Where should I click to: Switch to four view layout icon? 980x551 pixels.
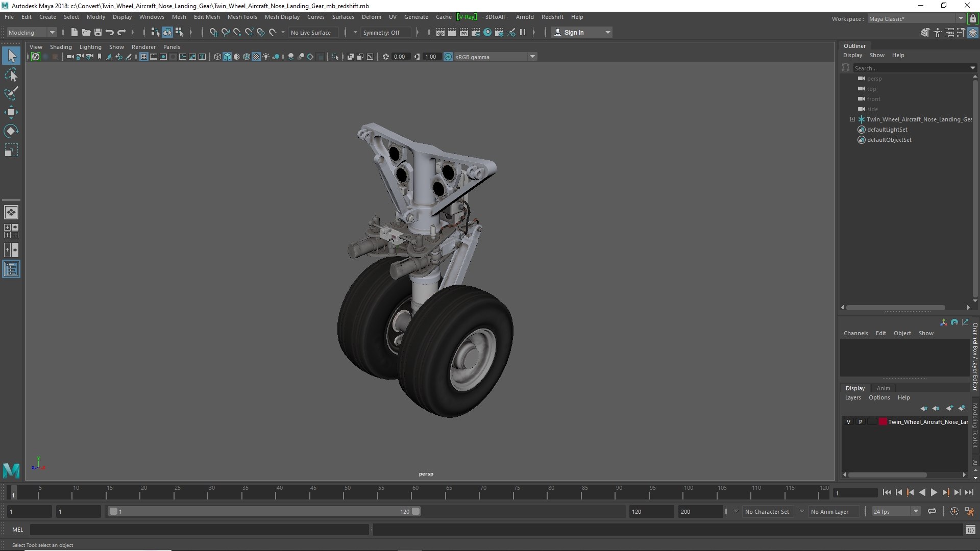(x=11, y=231)
